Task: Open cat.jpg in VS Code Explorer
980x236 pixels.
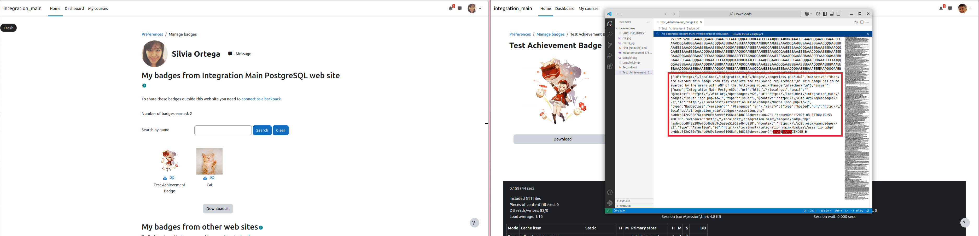Action: tap(627, 38)
